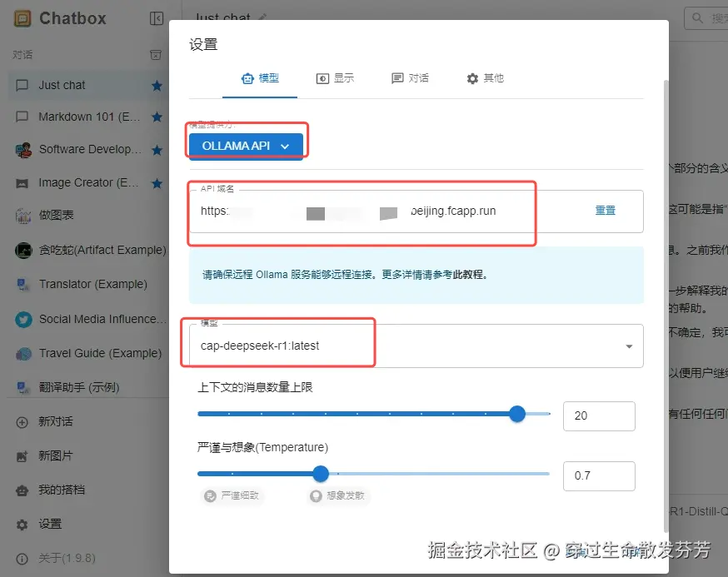Open the Just chat conversation

coord(88,86)
